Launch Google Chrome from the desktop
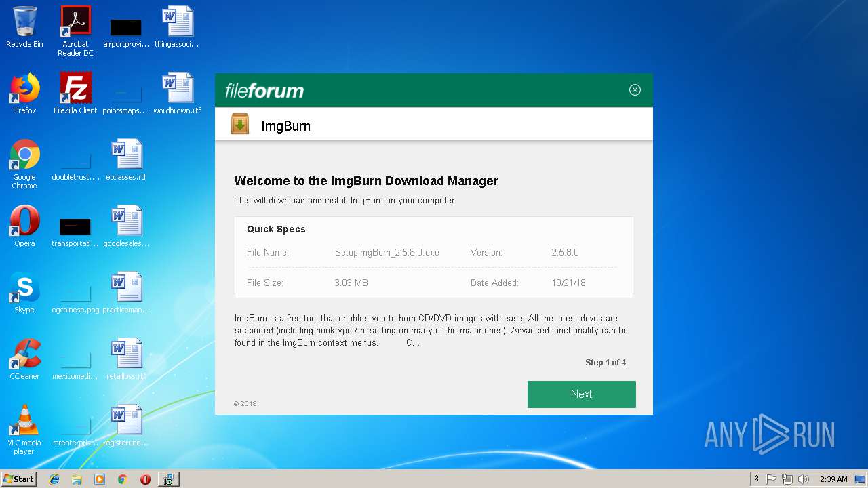 [x=24, y=164]
